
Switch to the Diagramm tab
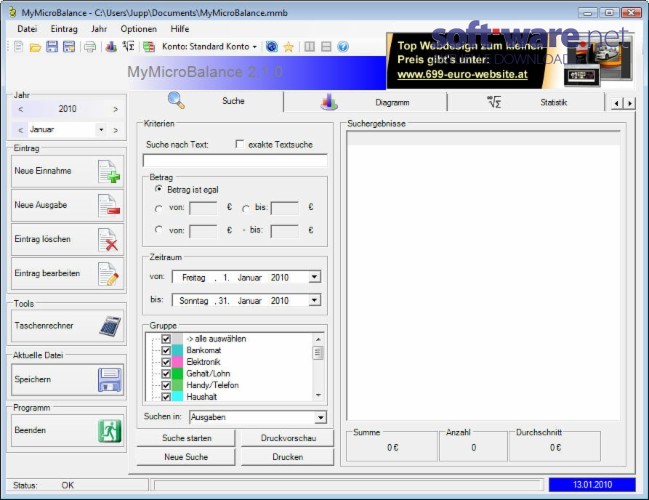[x=365, y=102]
